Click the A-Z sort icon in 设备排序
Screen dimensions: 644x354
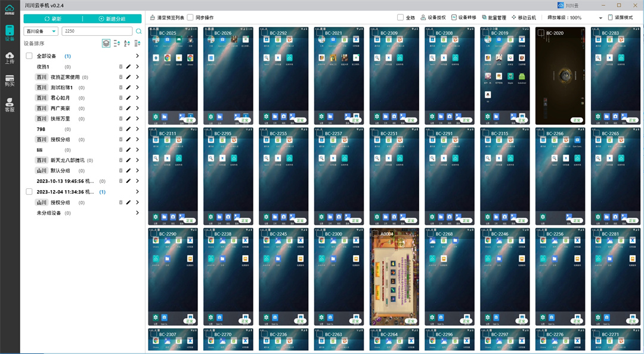point(127,44)
